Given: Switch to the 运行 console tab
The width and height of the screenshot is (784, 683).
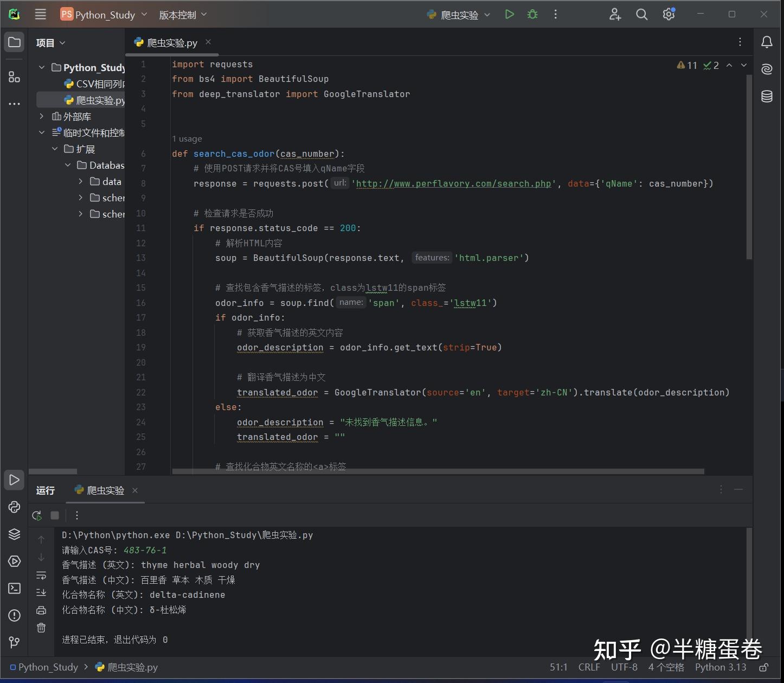Looking at the screenshot, I should 45,490.
